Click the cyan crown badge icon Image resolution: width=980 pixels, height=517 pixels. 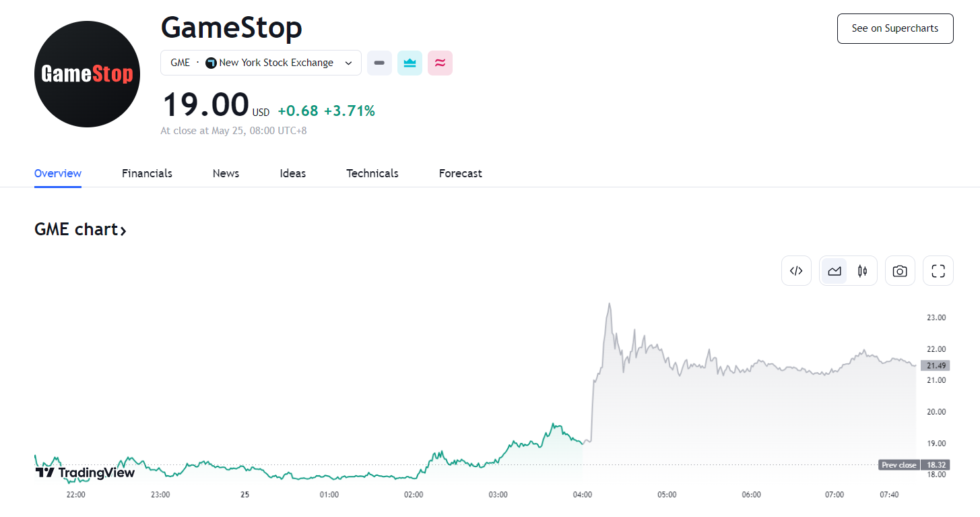click(410, 63)
